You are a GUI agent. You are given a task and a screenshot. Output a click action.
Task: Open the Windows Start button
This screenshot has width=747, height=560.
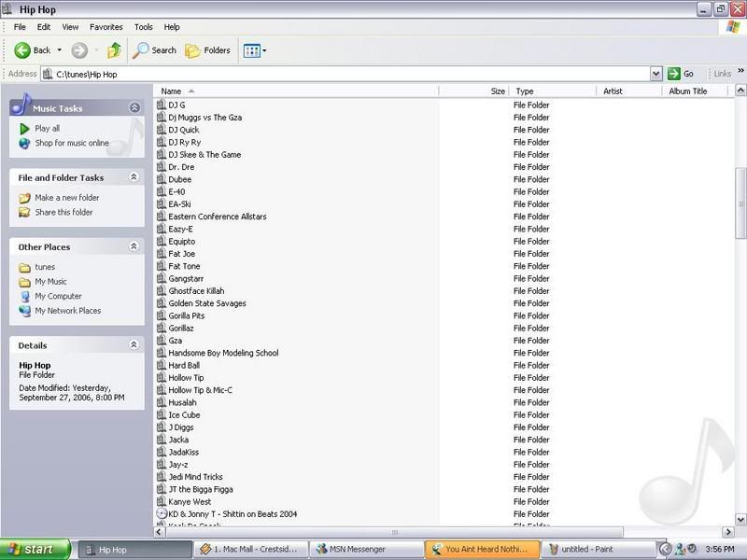[x=35, y=550]
